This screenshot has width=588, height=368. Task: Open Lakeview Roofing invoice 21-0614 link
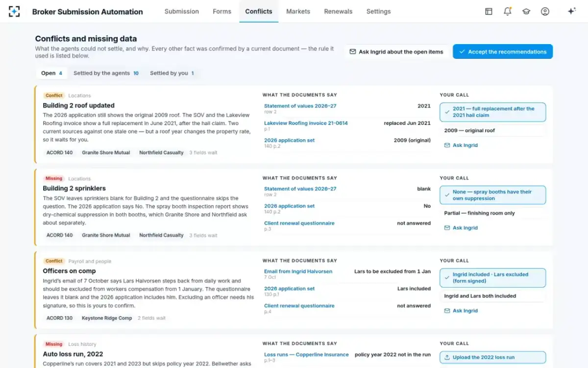306,123
